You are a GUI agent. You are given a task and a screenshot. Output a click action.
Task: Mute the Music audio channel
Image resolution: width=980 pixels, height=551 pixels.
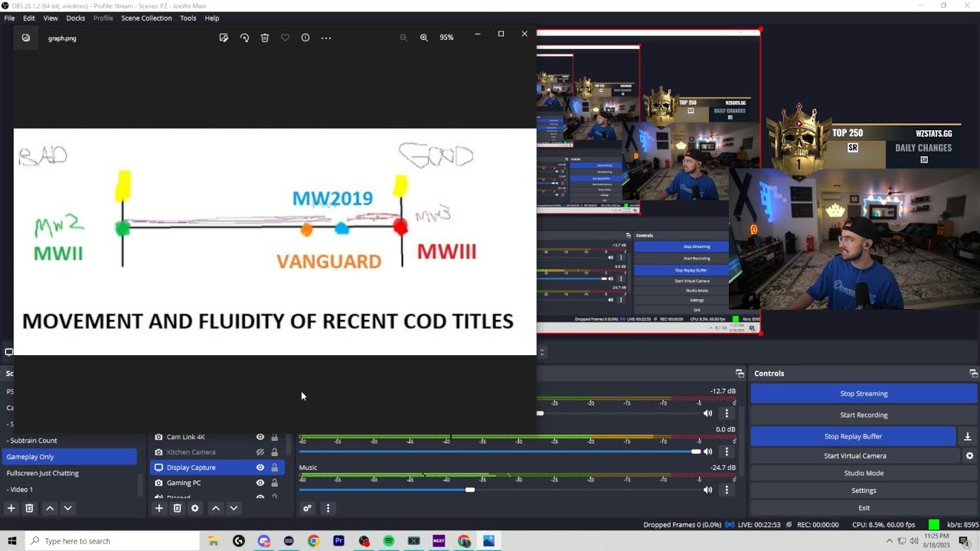708,490
